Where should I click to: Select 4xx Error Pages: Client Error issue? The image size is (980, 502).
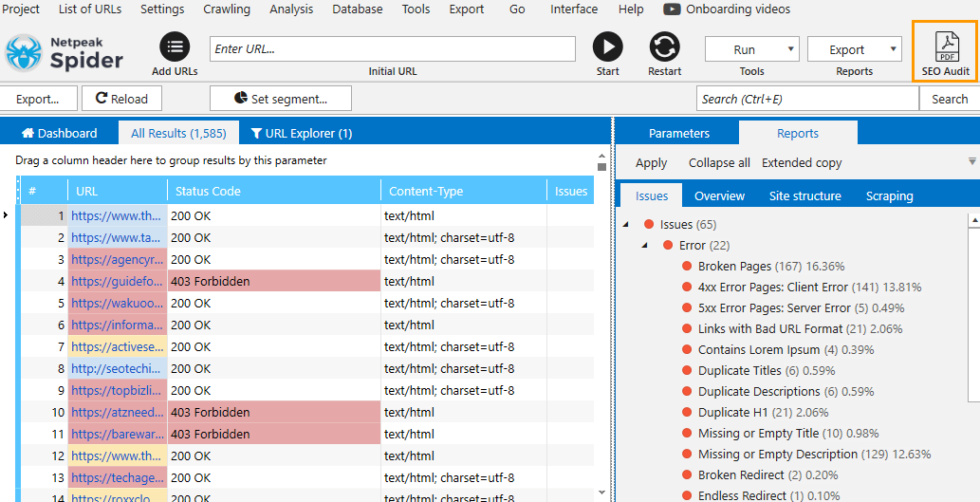pos(809,287)
